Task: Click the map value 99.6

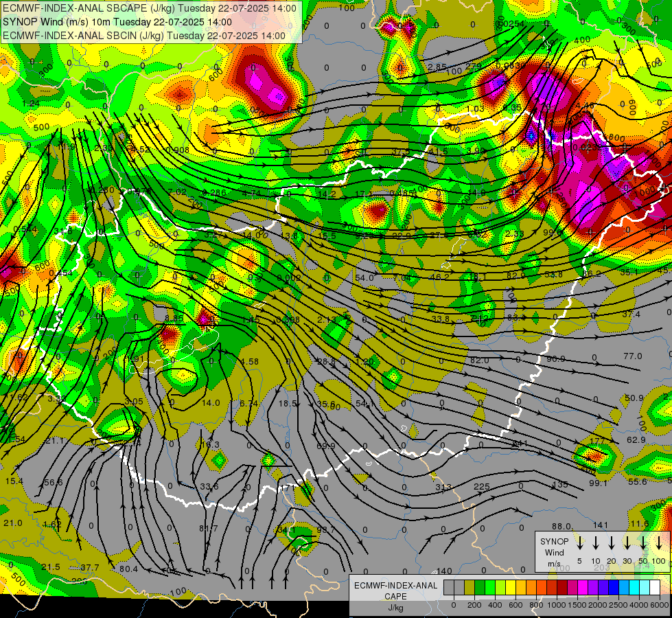Action: [553, 232]
